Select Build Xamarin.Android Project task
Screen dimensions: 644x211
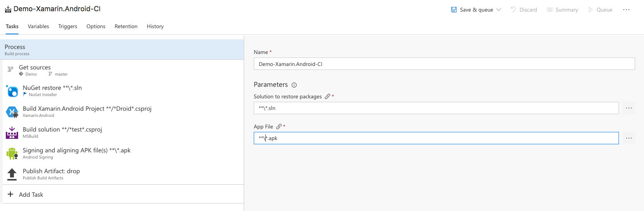(x=123, y=112)
